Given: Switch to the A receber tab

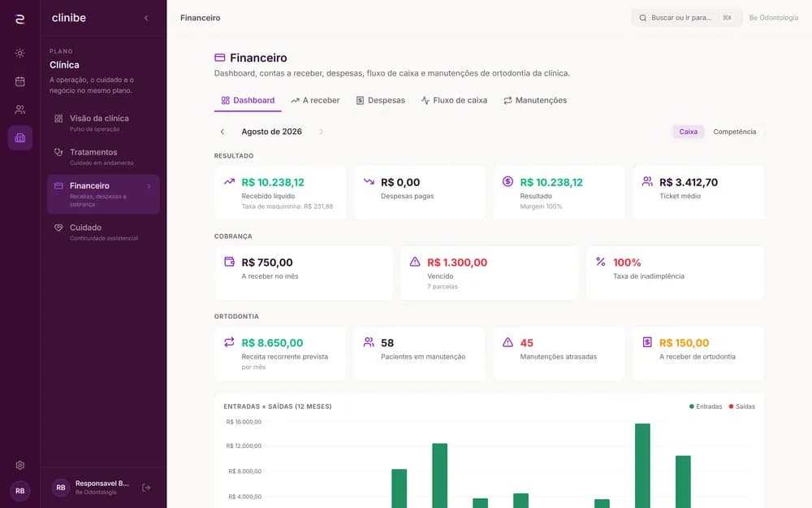Looking at the screenshot, I should coord(315,101).
